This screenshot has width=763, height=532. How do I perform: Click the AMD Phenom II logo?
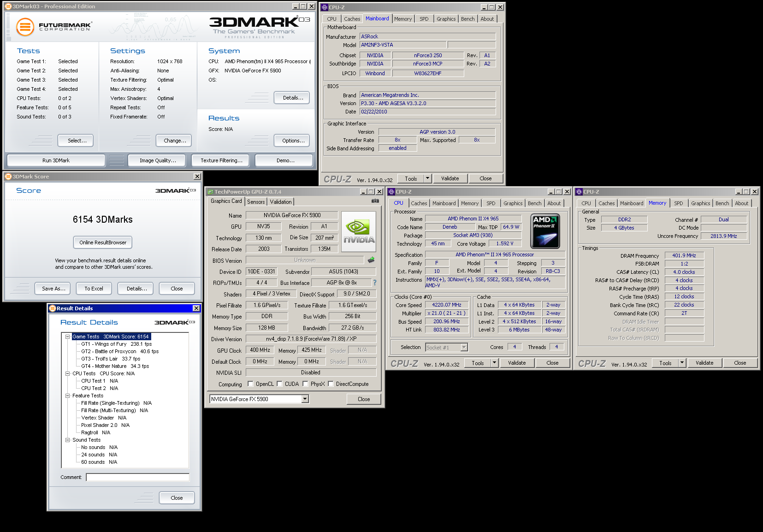pyautogui.click(x=545, y=231)
